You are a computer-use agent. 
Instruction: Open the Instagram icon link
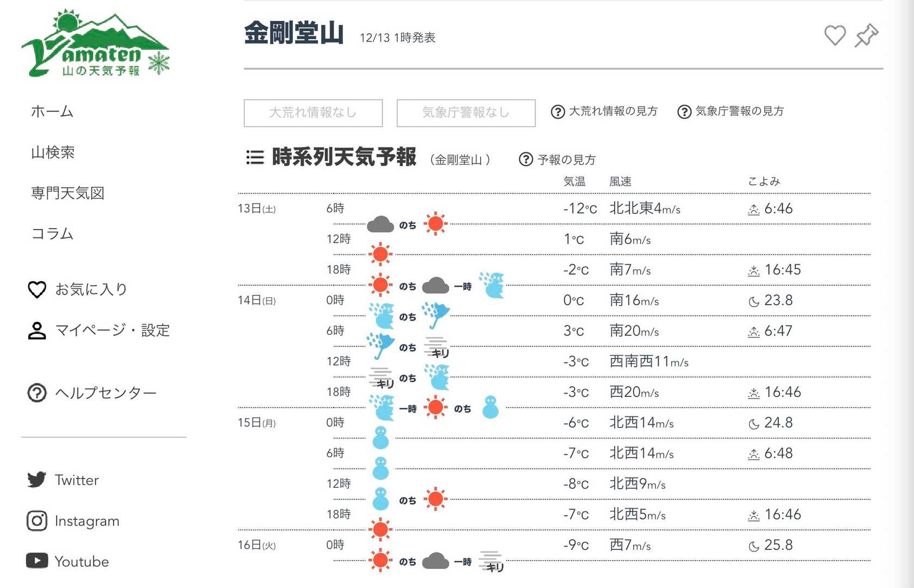coord(37,521)
